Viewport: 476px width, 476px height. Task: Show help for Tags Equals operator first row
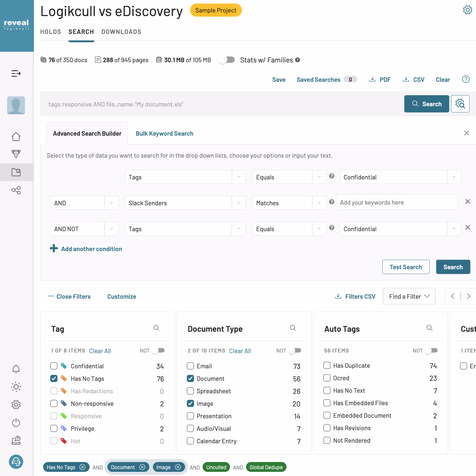pyautogui.click(x=332, y=176)
